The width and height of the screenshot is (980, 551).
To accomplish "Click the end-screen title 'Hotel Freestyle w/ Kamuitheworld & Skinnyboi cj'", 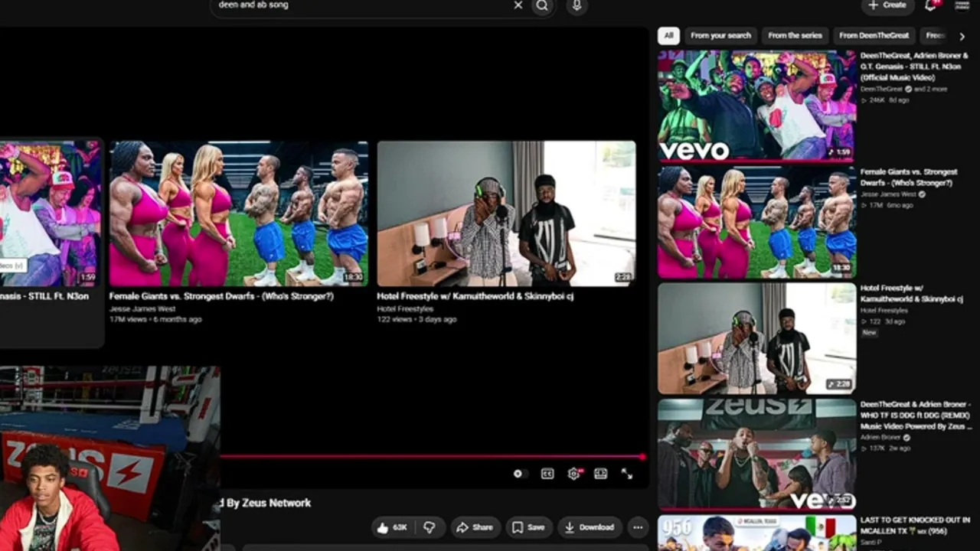I will click(475, 296).
